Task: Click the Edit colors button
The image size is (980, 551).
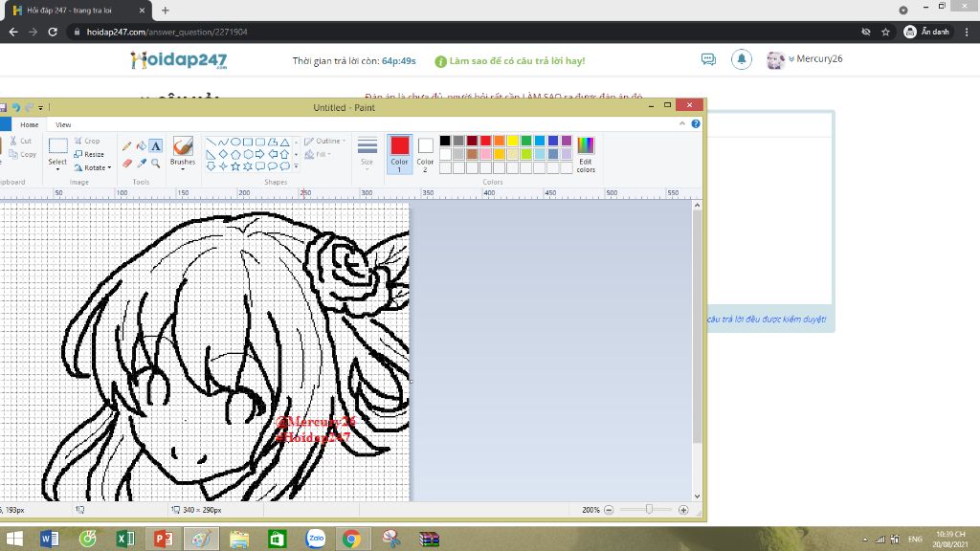Action: pos(586,154)
